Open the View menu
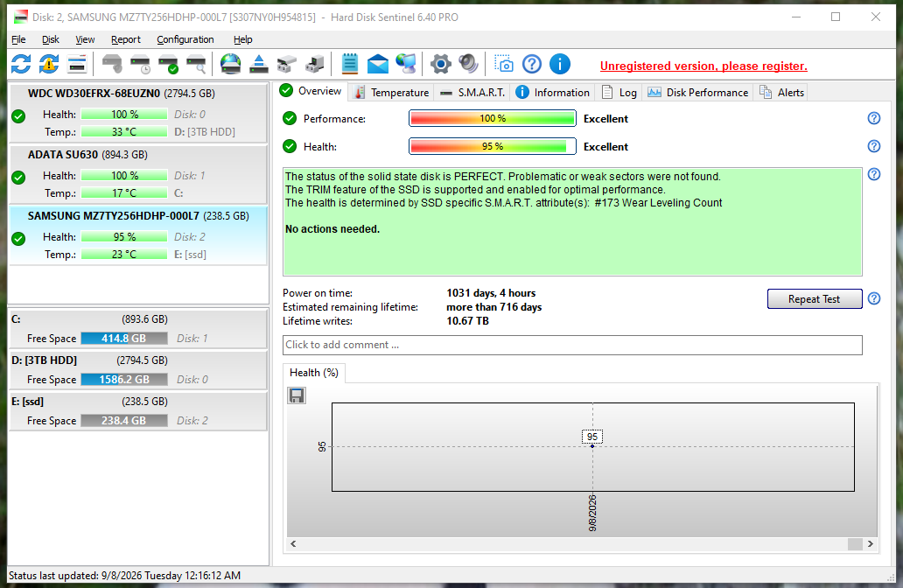The image size is (903, 588). coord(85,39)
